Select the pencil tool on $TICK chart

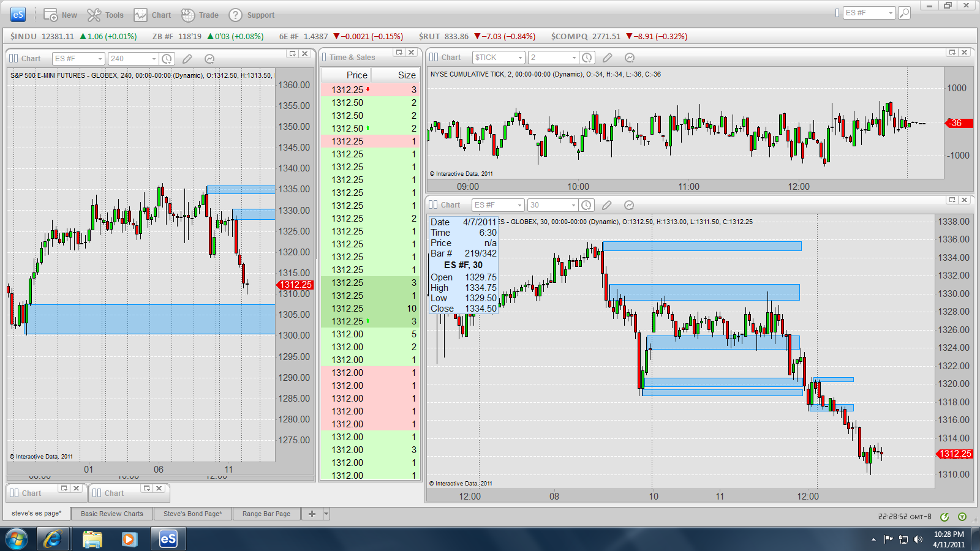tap(608, 58)
